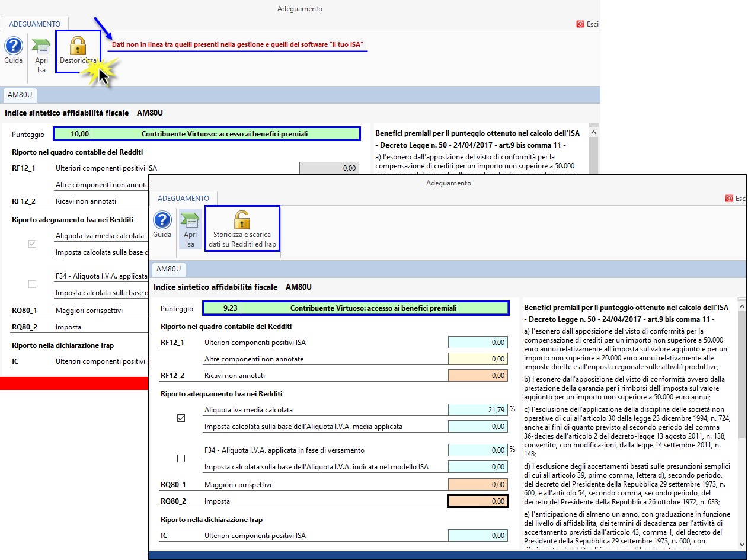Open Guida help in the back window
The height and width of the screenshot is (560, 748).
tap(14, 51)
